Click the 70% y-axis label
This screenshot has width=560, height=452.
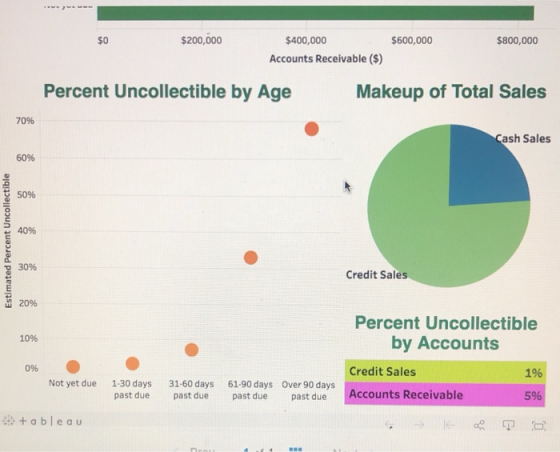pos(25,121)
